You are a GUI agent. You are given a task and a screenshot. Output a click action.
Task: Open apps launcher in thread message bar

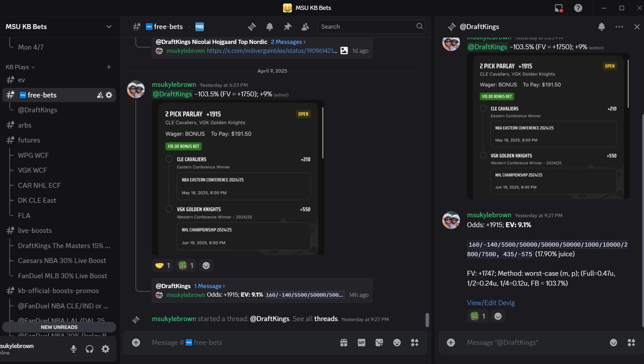coord(631,342)
